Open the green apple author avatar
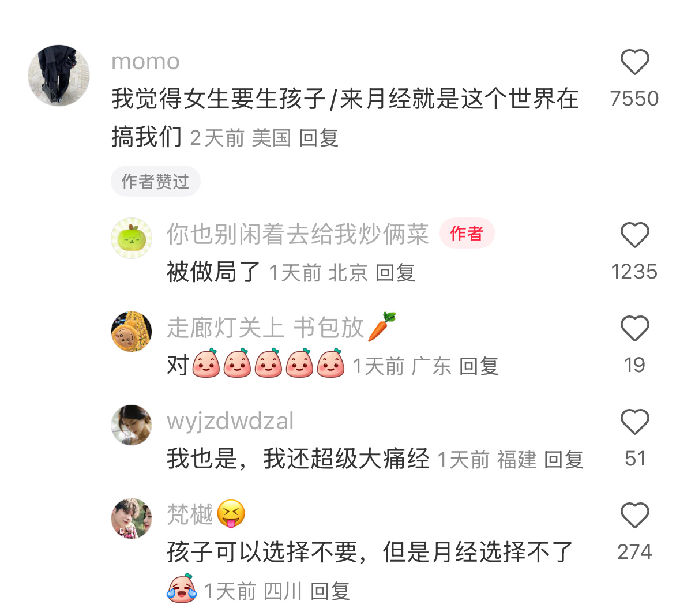The width and height of the screenshot is (680, 616). (132, 238)
